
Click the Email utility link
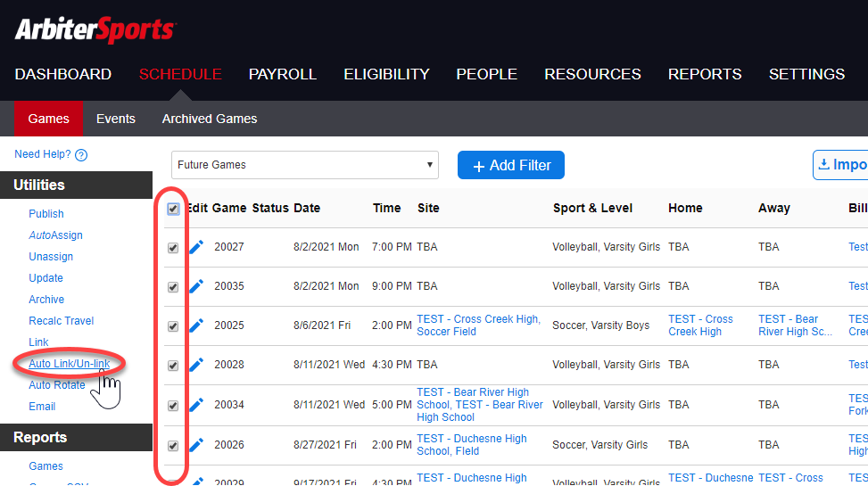42,407
